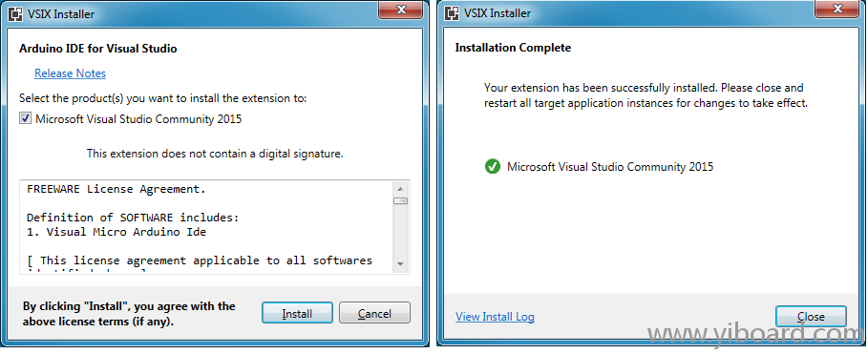The image size is (868, 354).
Task: Click the VSIX Installer icon in right title bar
Action: click(x=452, y=13)
